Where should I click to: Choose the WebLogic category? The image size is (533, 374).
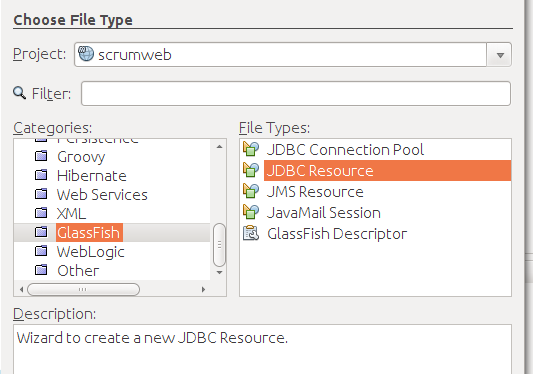click(90, 252)
